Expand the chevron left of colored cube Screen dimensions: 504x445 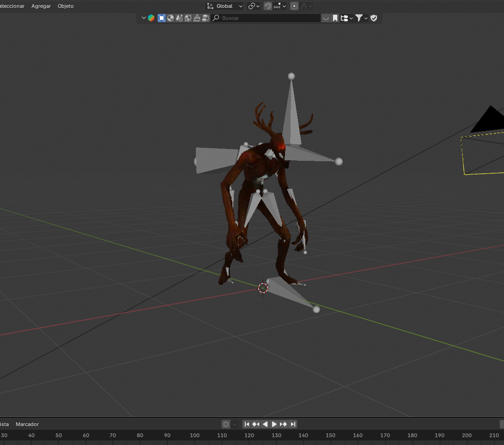[x=144, y=18]
